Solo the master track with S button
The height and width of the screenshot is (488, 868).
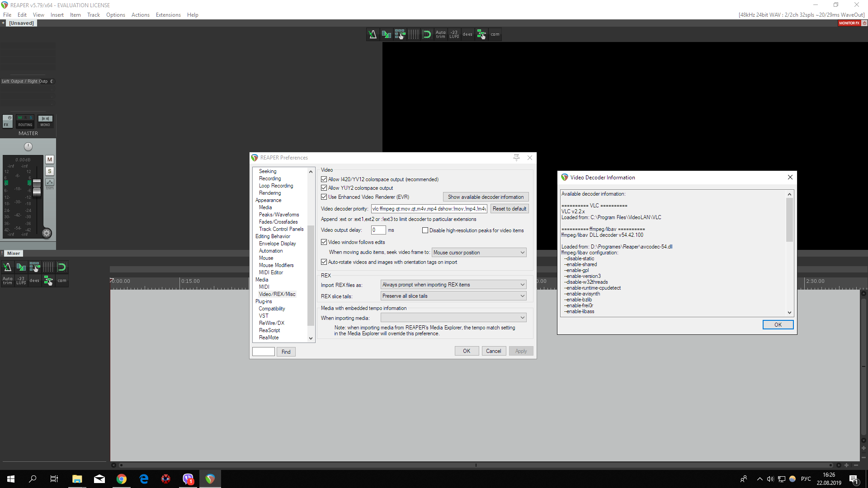click(x=50, y=171)
